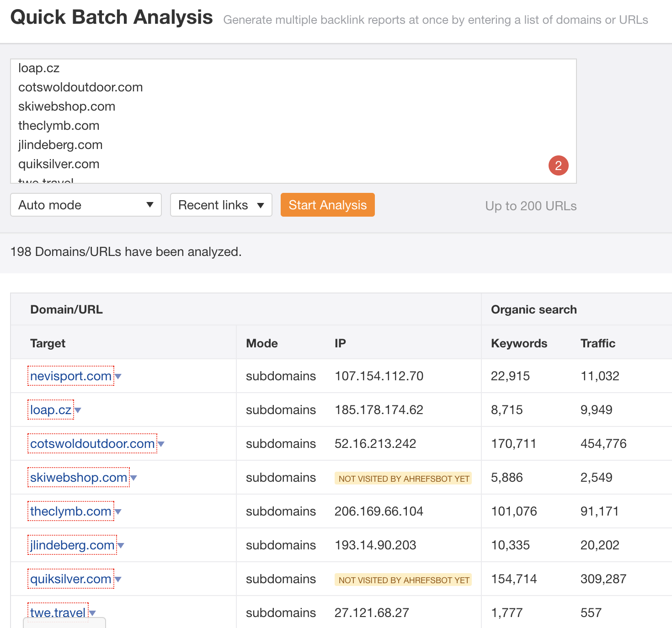Select keywords value 170,711
The width and height of the screenshot is (672, 628).
[x=514, y=443]
